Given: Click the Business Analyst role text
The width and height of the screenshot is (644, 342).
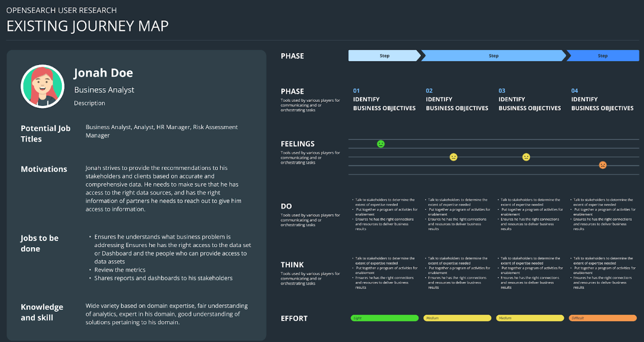Looking at the screenshot, I should 104,90.
